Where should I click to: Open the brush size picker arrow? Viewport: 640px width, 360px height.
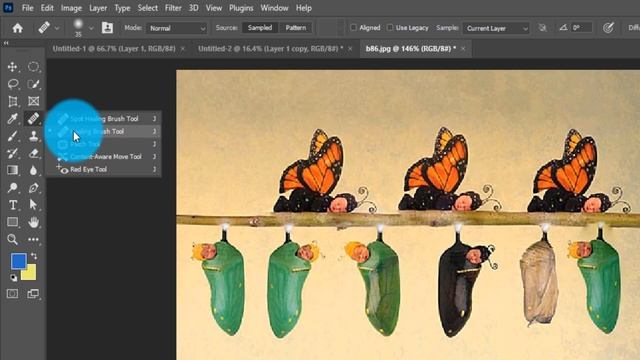(91, 28)
